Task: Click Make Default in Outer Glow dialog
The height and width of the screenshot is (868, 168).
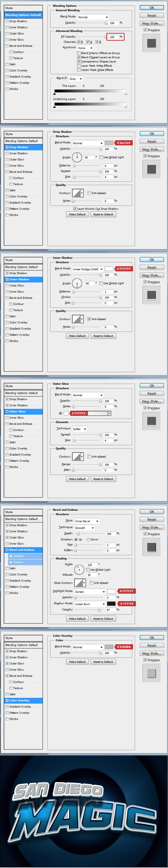Action: click(77, 479)
